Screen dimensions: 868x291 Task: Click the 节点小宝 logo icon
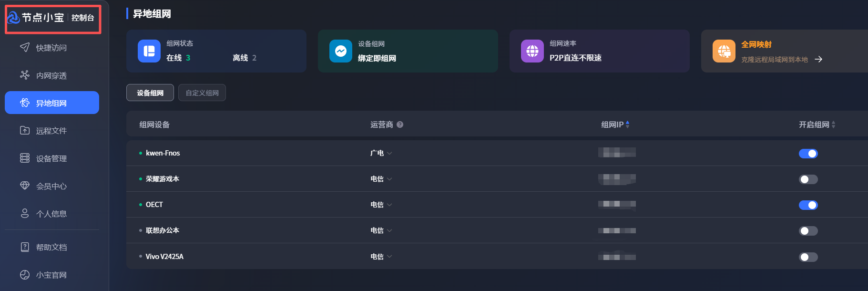pos(13,18)
